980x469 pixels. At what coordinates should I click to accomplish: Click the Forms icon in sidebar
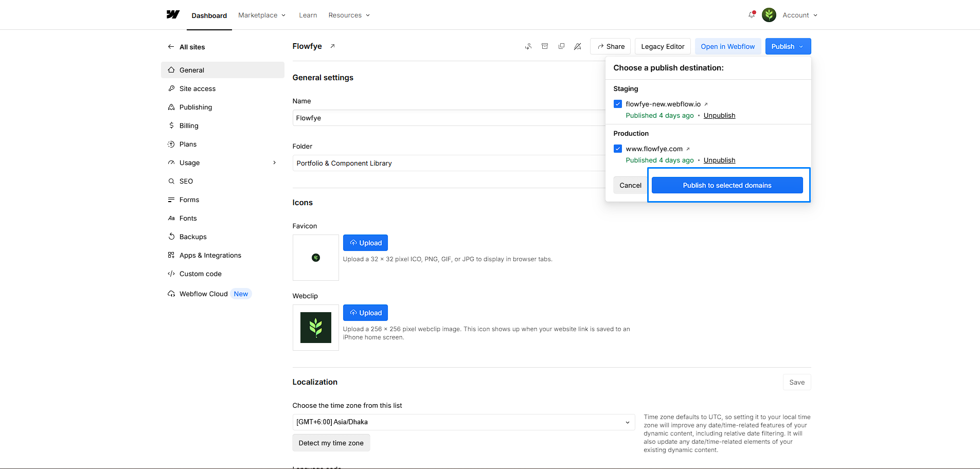(171, 200)
